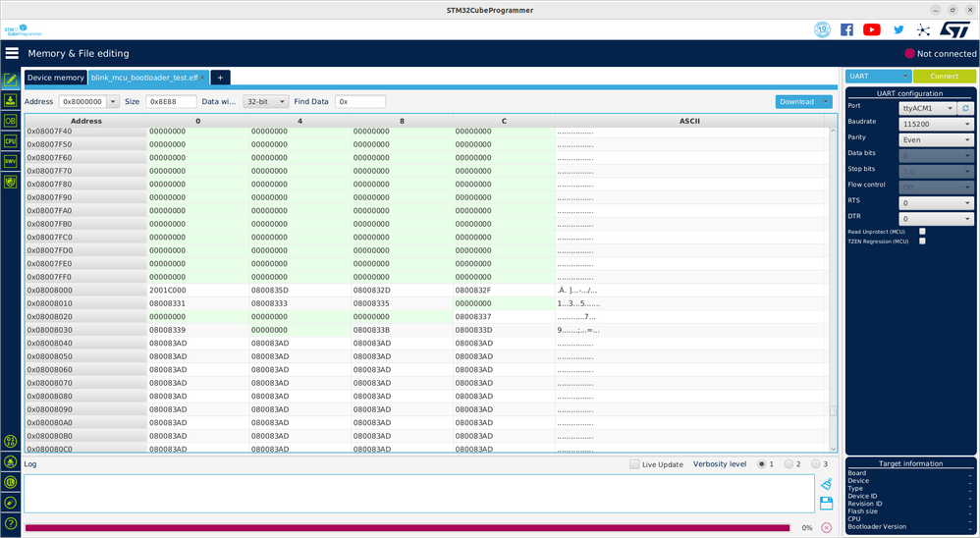Click the Find Data input field
Viewport: 980px width, 538px height.
(x=360, y=101)
